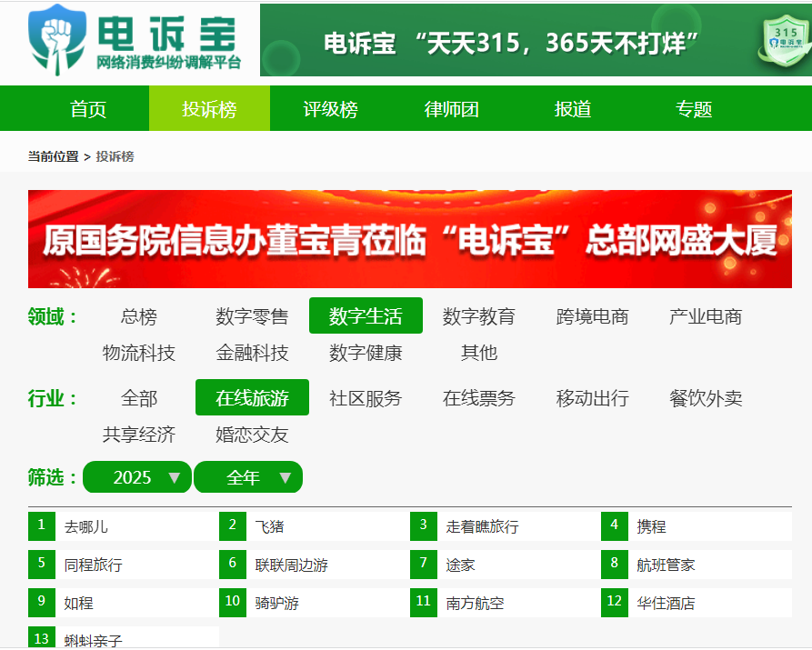Select the 在线票务 industry filter
This screenshot has width=812, height=650.
point(479,398)
